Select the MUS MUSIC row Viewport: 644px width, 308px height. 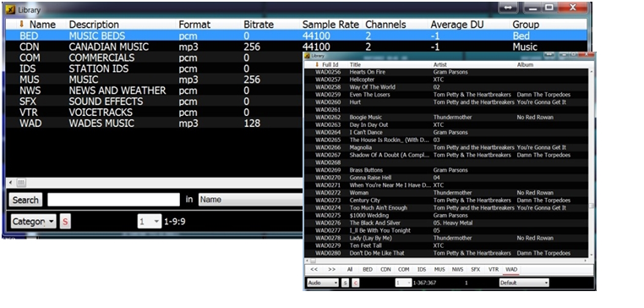[x=154, y=80]
